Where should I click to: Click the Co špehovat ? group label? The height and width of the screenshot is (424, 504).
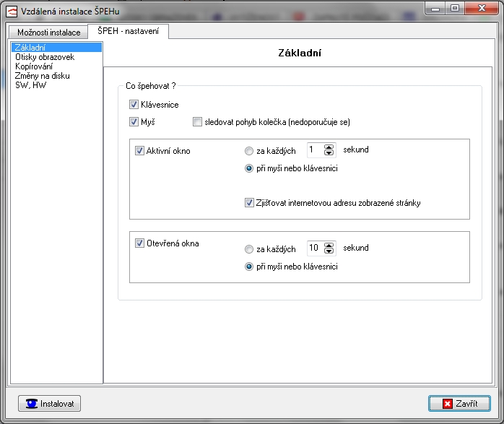pyautogui.click(x=151, y=86)
